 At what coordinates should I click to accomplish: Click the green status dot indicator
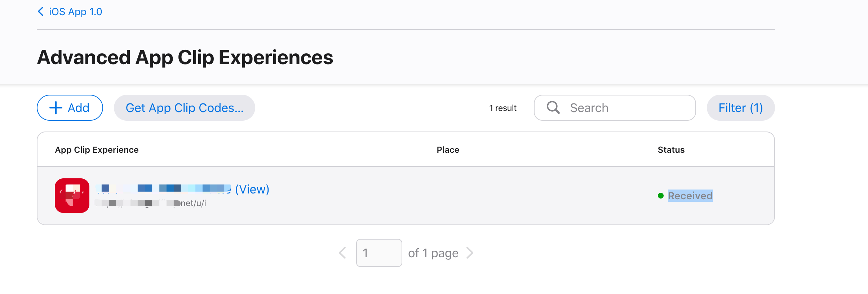click(661, 196)
